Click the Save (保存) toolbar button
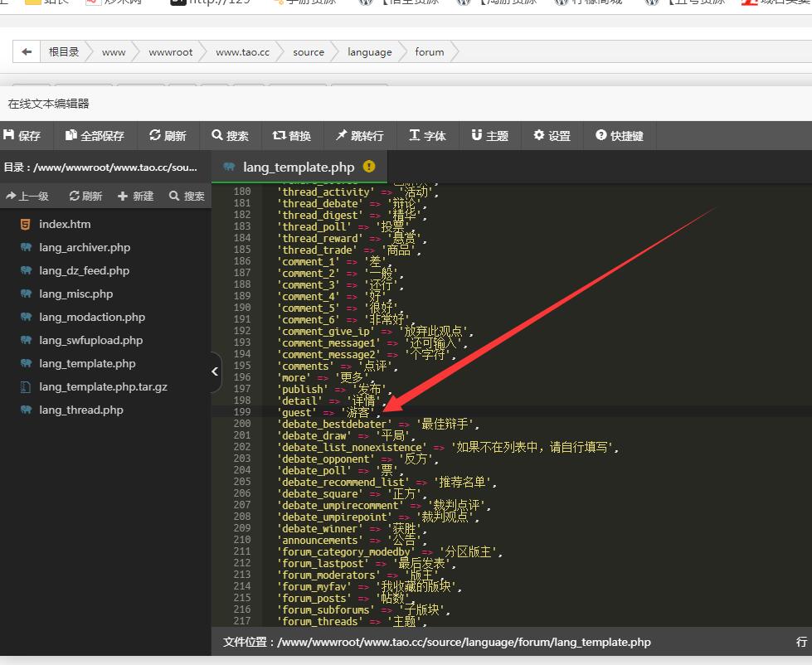 pos(22,136)
